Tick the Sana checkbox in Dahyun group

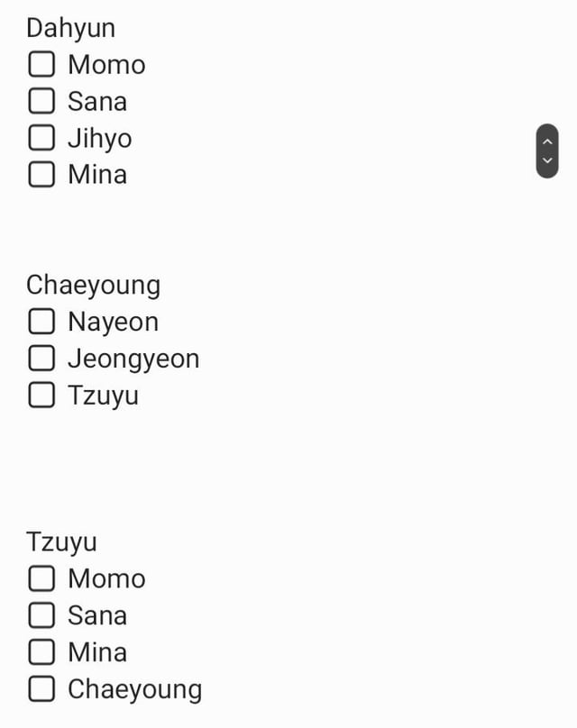click(x=41, y=102)
